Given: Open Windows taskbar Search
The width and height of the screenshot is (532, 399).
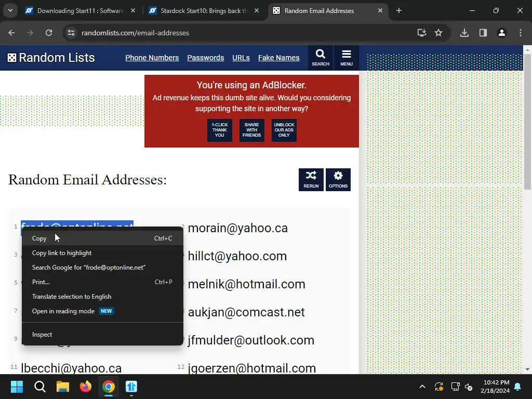Looking at the screenshot, I should click(39, 387).
